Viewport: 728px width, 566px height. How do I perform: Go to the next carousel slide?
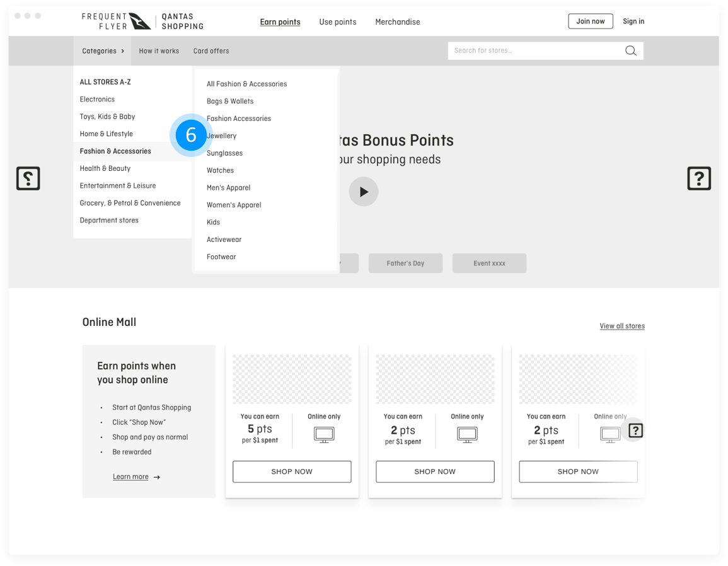pyautogui.click(x=699, y=178)
